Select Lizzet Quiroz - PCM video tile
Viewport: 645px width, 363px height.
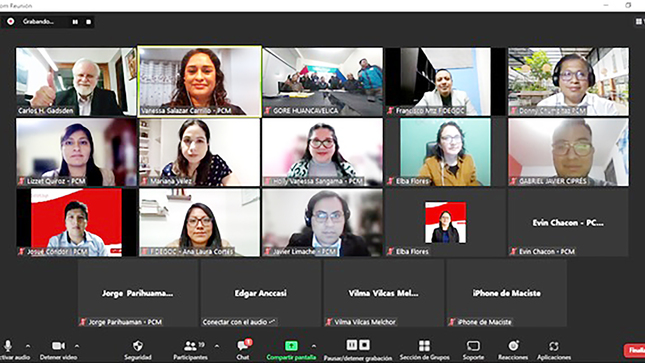pyautogui.click(x=76, y=152)
